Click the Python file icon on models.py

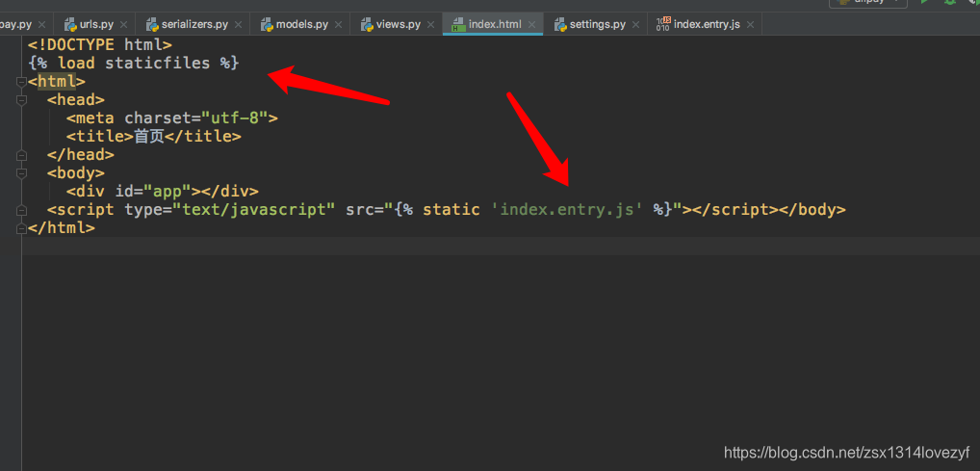[x=267, y=25]
